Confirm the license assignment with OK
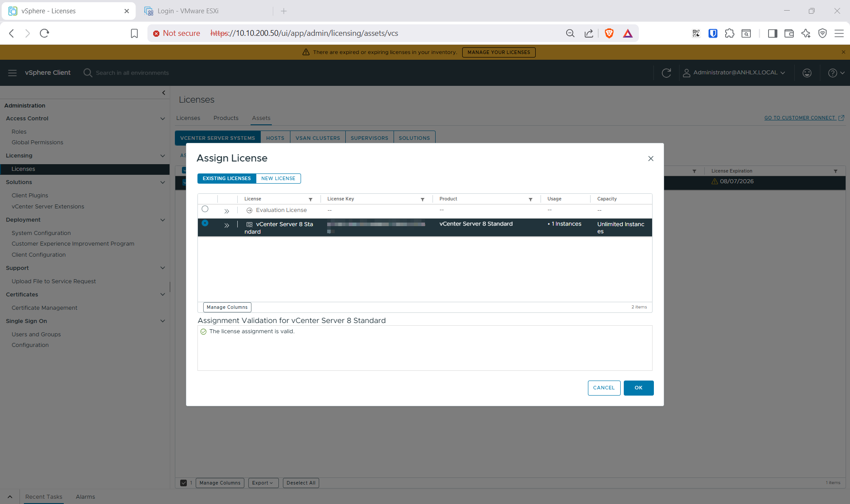 pos(638,388)
